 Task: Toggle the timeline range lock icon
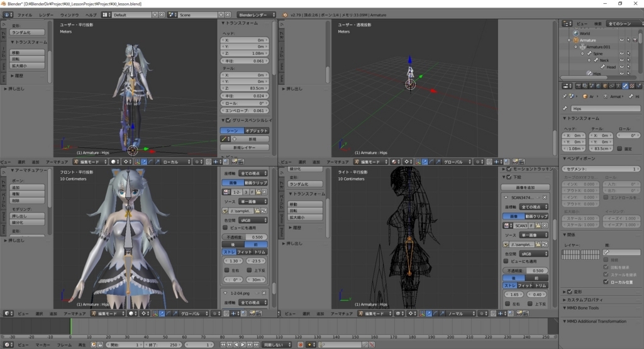point(100,345)
